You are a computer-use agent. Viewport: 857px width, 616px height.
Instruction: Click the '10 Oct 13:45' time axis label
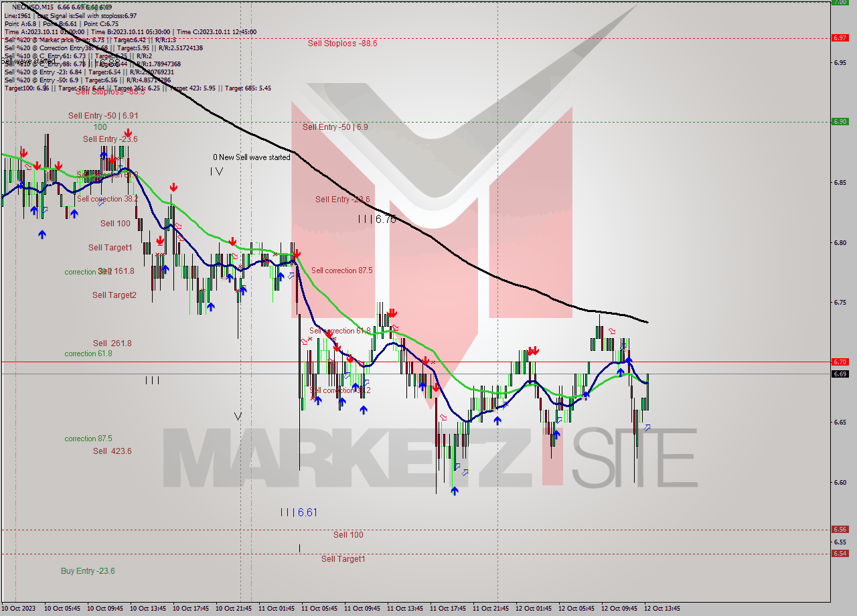[x=147, y=609]
